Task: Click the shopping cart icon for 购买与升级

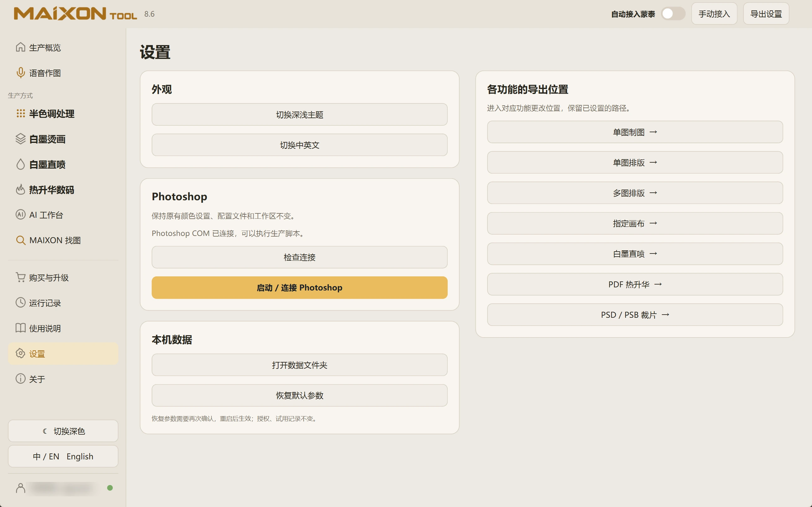Action: coord(20,278)
